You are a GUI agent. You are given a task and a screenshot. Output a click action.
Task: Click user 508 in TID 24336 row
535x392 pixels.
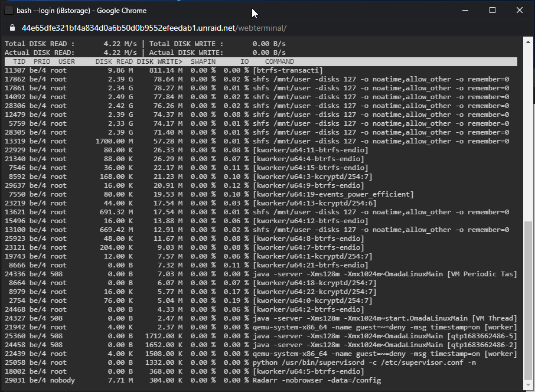coord(56,275)
